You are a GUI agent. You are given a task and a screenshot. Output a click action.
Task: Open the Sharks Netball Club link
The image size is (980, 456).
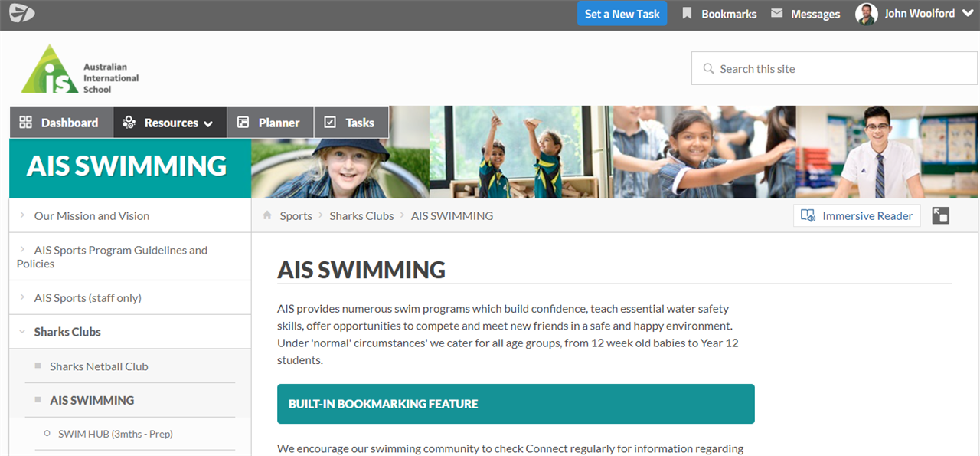point(99,366)
